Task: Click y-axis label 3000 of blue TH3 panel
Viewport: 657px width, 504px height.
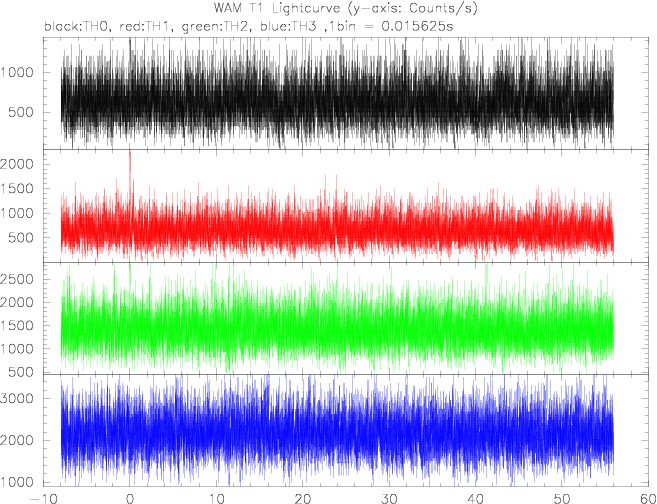Action: 16,398
